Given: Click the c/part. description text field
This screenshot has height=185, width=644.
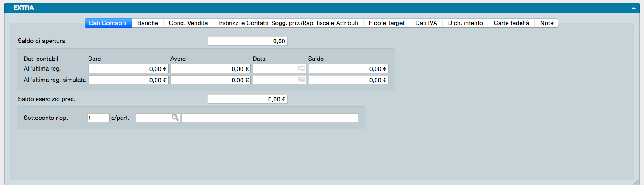Looking at the screenshot, I should pos(270,118).
